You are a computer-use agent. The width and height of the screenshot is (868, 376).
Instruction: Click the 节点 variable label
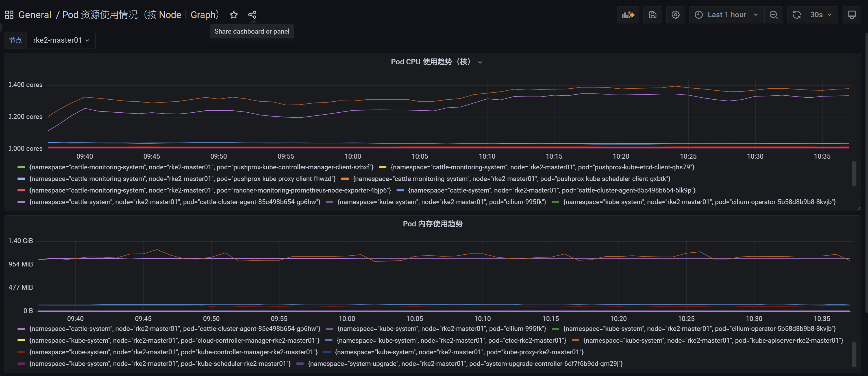16,40
